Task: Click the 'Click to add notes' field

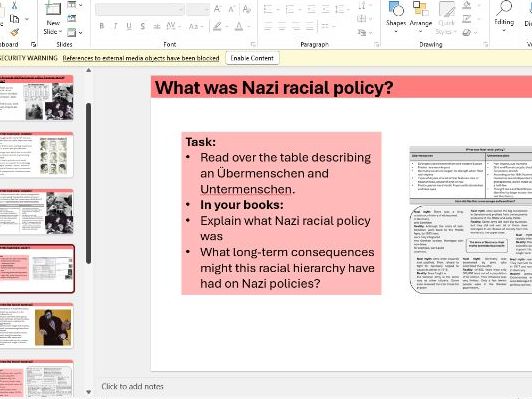Action: tap(133, 386)
